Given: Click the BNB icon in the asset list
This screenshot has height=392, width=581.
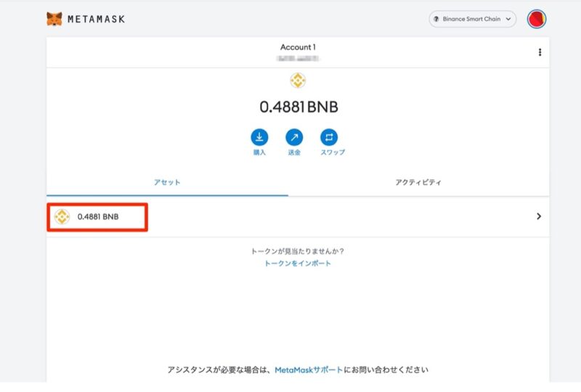Looking at the screenshot, I should coord(62,217).
